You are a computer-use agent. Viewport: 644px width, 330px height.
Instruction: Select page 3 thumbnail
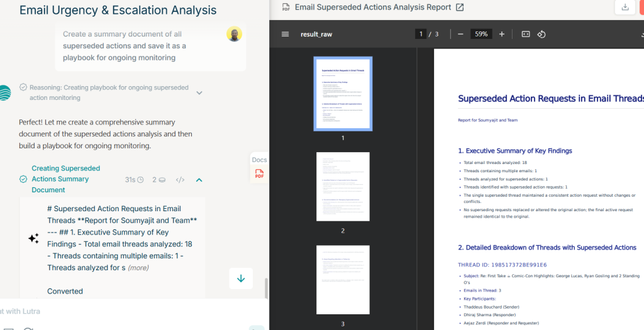pyautogui.click(x=343, y=279)
